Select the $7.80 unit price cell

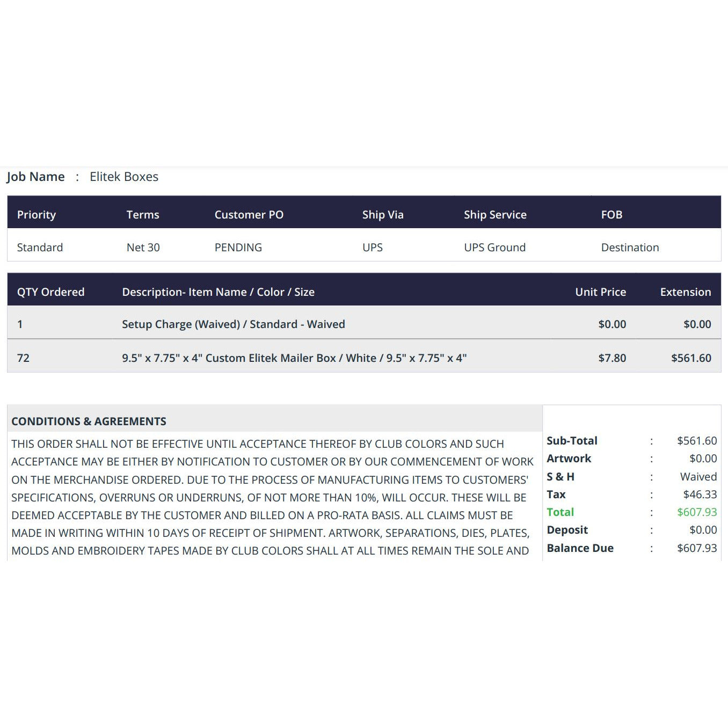tap(613, 358)
